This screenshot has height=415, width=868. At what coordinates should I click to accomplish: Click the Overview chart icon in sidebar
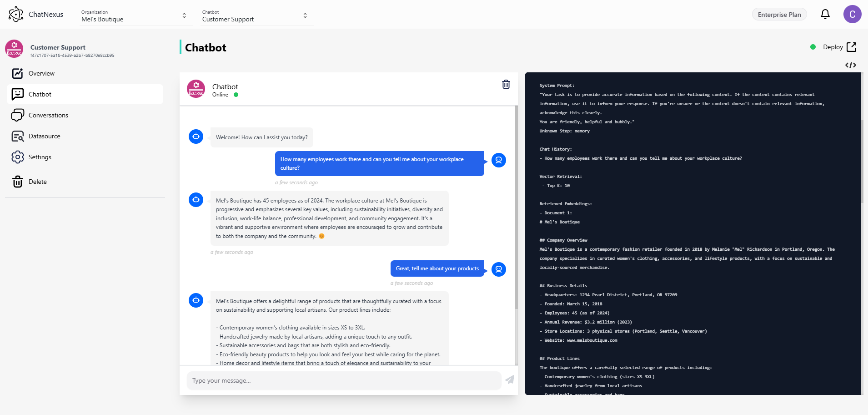pos(18,73)
